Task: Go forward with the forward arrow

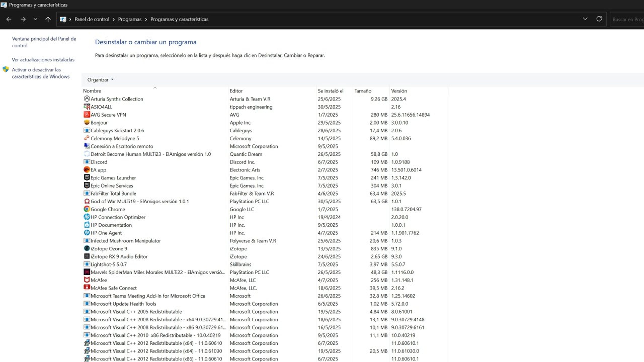Action: pyautogui.click(x=23, y=19)
